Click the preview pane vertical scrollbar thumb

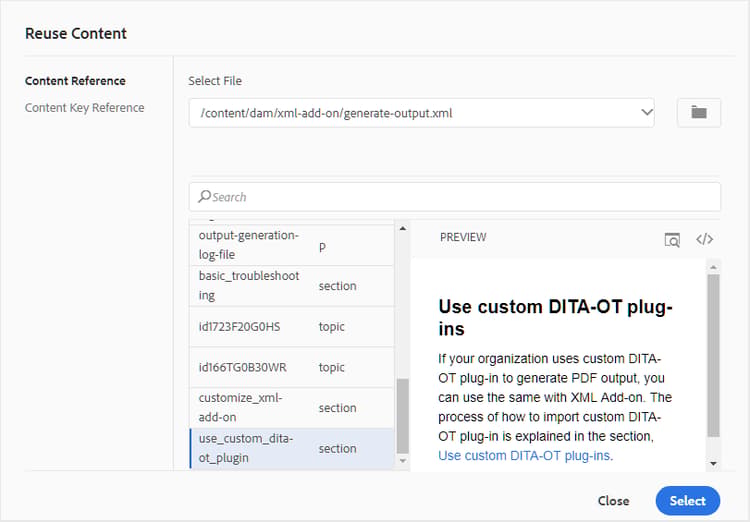[713, 355]
